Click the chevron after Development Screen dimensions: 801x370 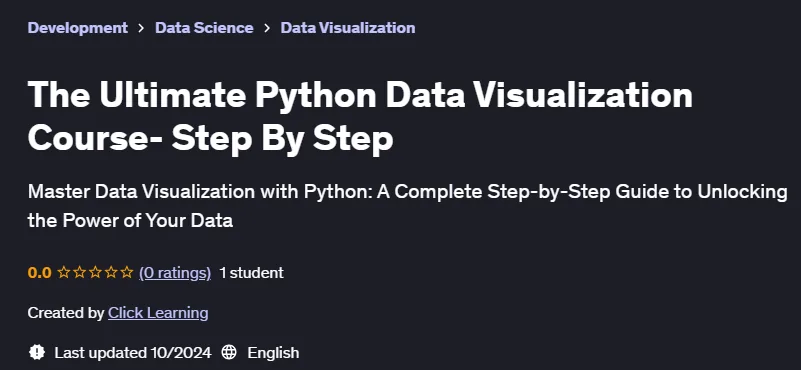pyautogui.click(x=142, y=28)
